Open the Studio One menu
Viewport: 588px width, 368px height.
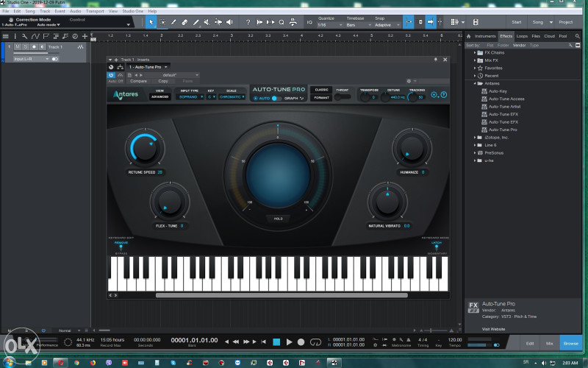tap(132, 11)
